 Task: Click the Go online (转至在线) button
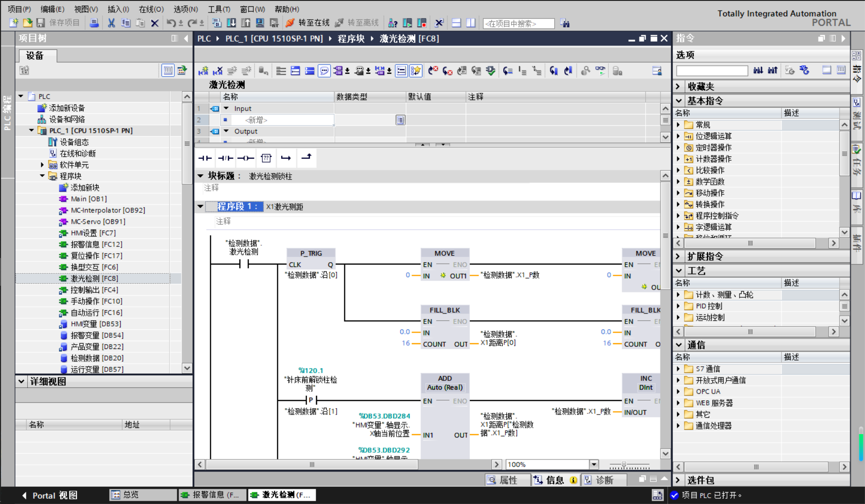click(309, 23)
